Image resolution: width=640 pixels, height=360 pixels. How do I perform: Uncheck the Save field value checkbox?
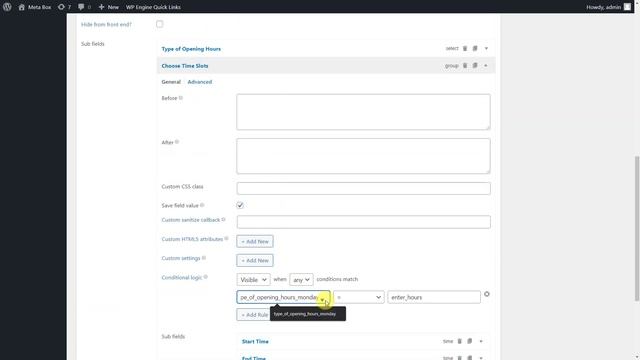pyautogui.click(x=240, y=205)
